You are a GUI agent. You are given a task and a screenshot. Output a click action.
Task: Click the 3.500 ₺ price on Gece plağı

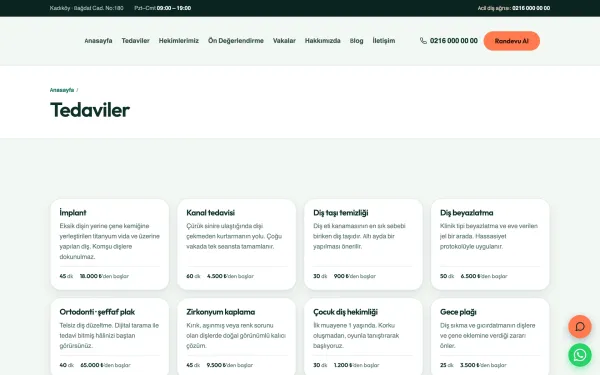point(470,365)
